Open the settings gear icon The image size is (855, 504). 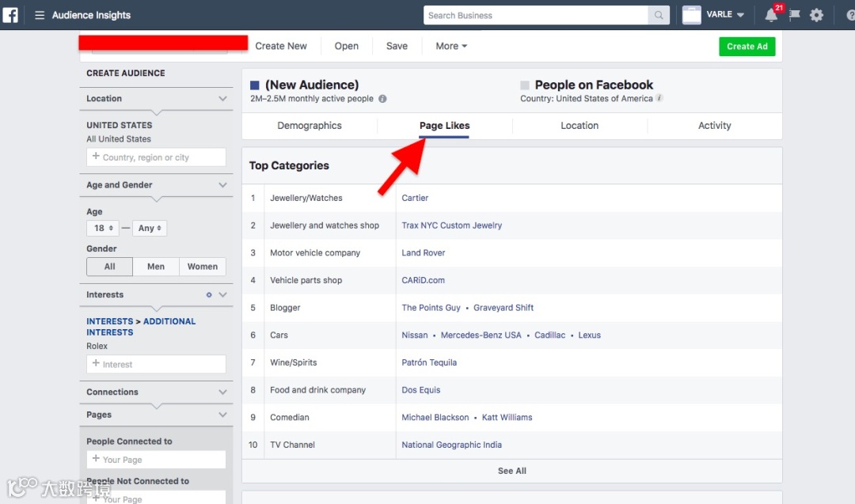[816, 15]
